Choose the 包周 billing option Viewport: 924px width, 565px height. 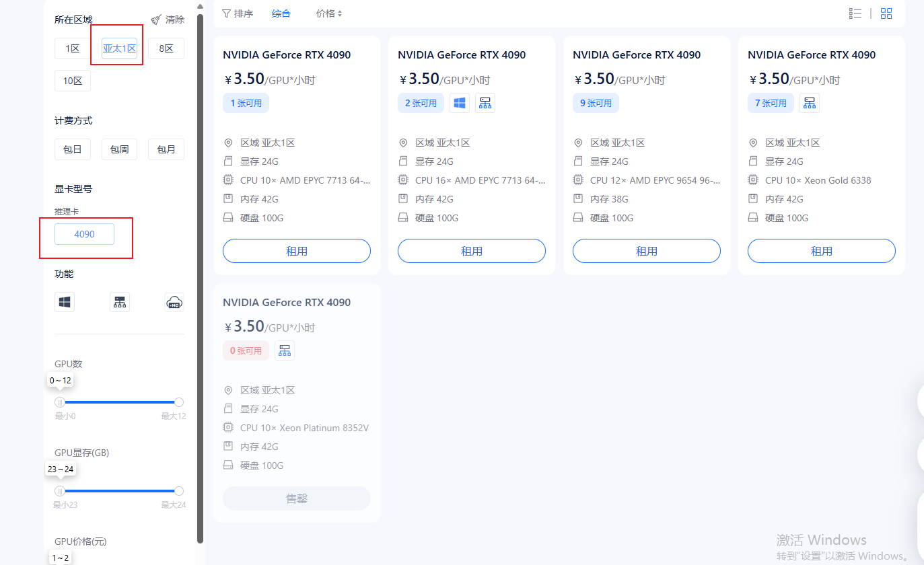(x=119, y=149)
